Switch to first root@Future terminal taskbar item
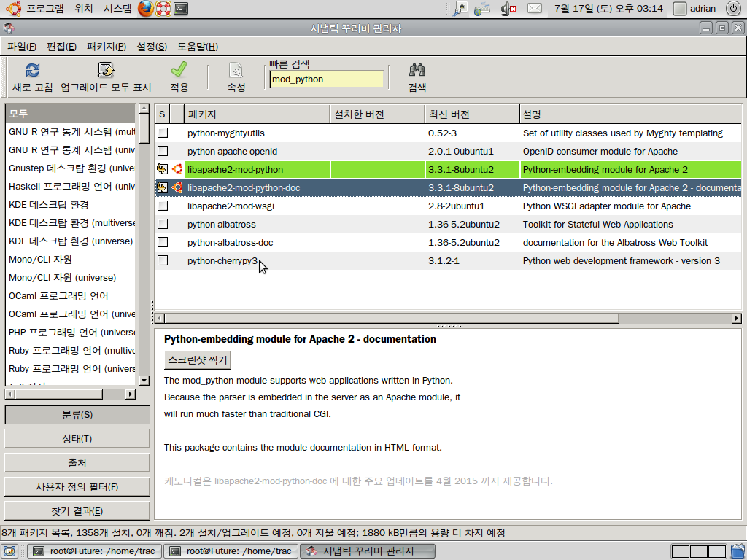This screenshot has width=747, height=560. [x=94, y=551]
